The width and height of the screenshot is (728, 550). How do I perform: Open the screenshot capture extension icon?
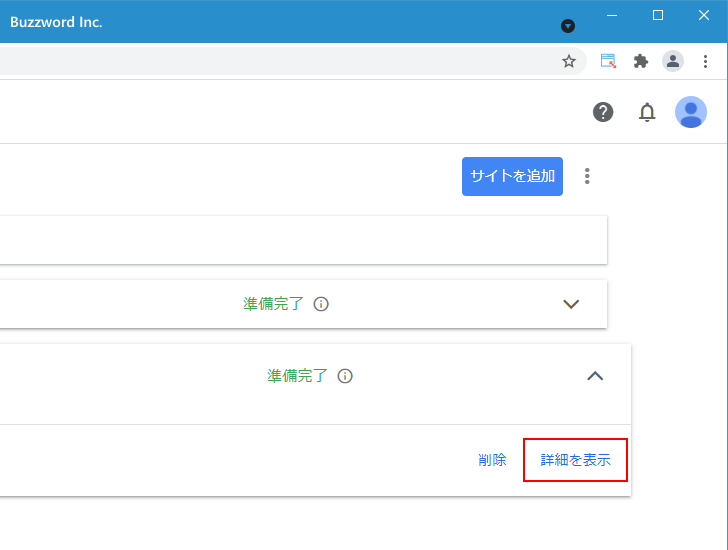(608, 61)
